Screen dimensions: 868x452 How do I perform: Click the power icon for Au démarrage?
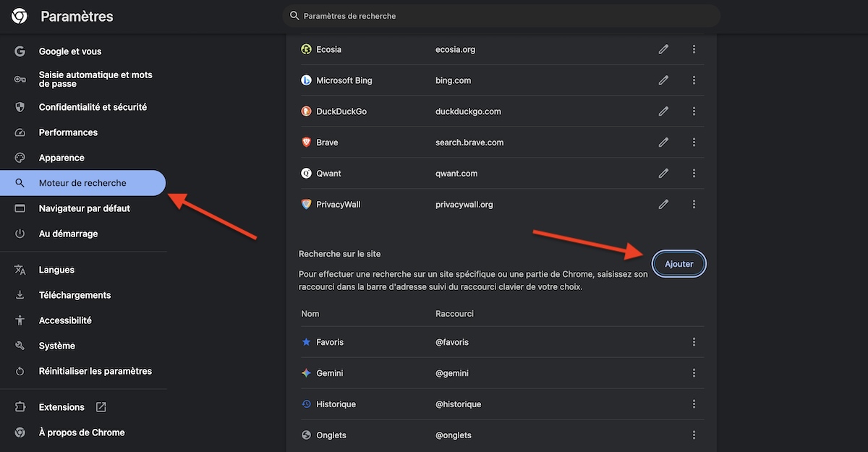tap(20, 234)
